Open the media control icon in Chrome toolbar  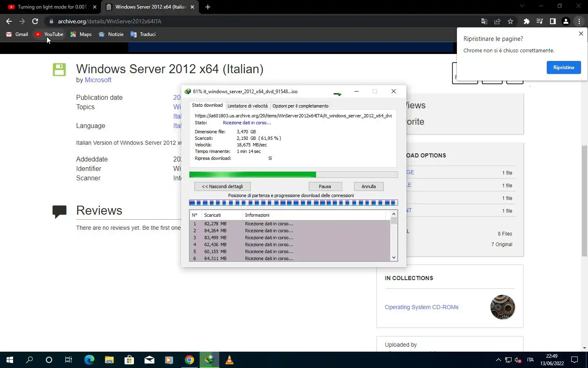point(540,21)
